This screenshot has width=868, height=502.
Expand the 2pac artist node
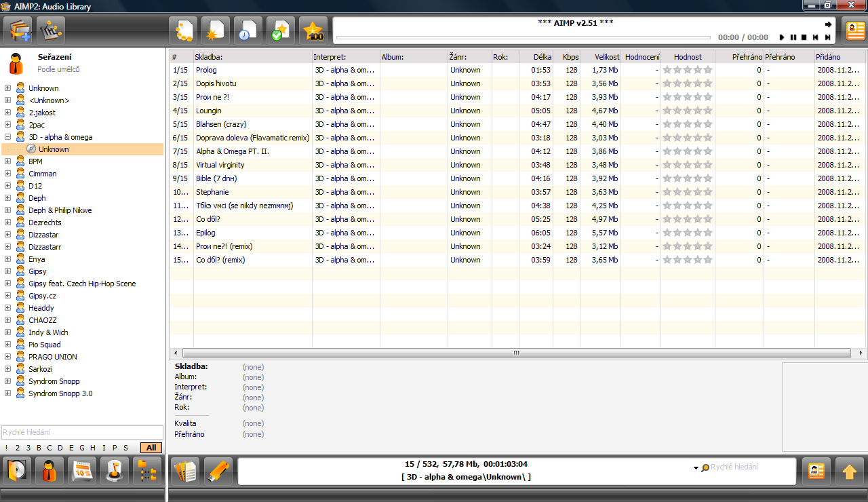coord(8,125)
